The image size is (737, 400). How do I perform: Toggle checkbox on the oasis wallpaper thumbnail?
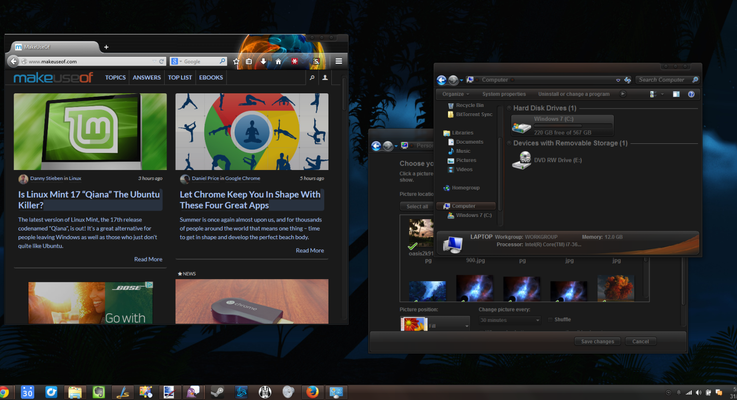pyautogui.click(x=413, y=245)
